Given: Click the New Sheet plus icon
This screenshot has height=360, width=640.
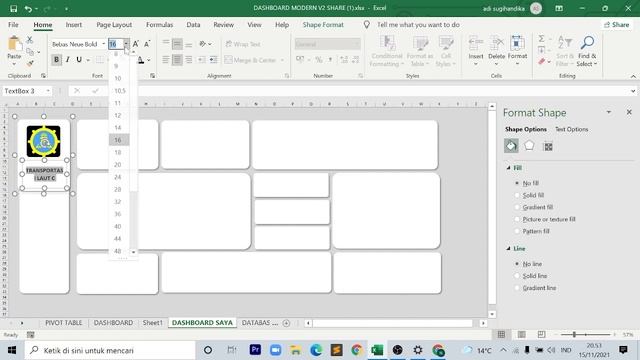Looking at the screenshot, I should (287, 323).
